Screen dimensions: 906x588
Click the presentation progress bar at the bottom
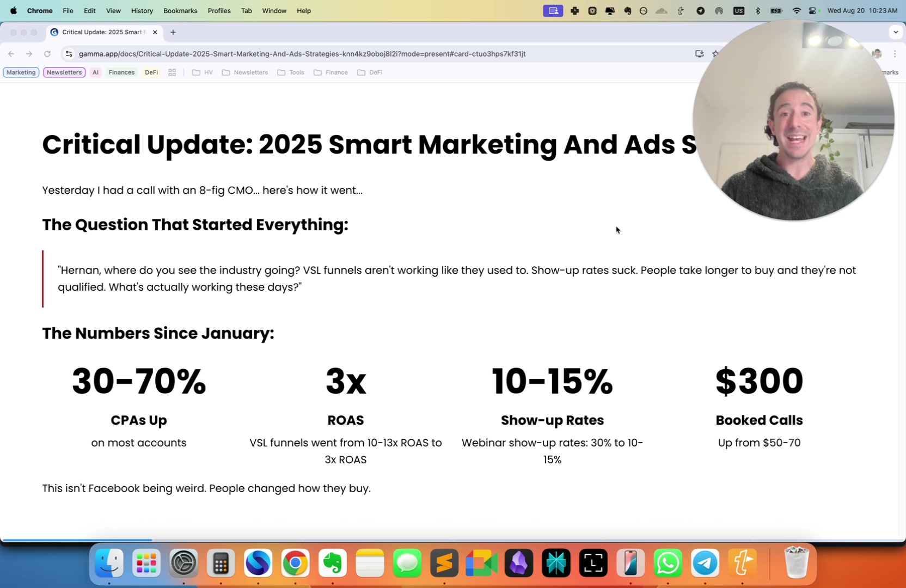pyautogui.click(x=451, y=540)
